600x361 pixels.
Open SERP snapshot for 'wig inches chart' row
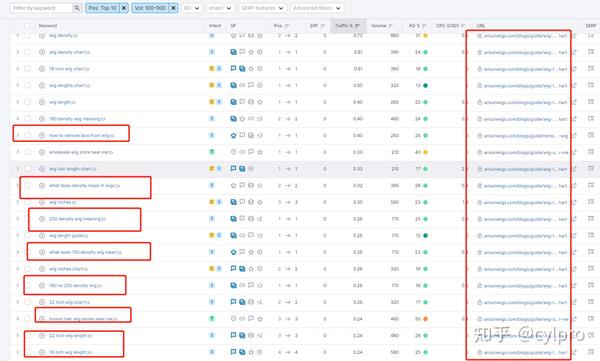click(x=591, y=268)
